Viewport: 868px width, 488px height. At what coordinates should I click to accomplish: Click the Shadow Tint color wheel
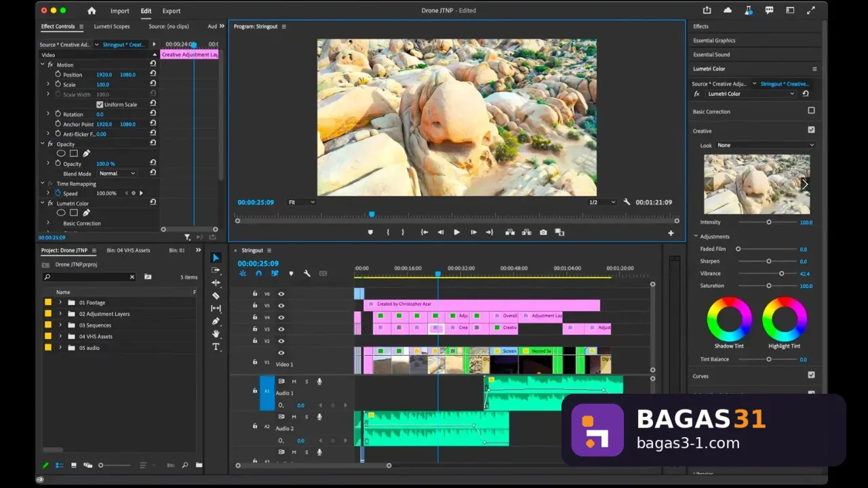pos(729,319)
